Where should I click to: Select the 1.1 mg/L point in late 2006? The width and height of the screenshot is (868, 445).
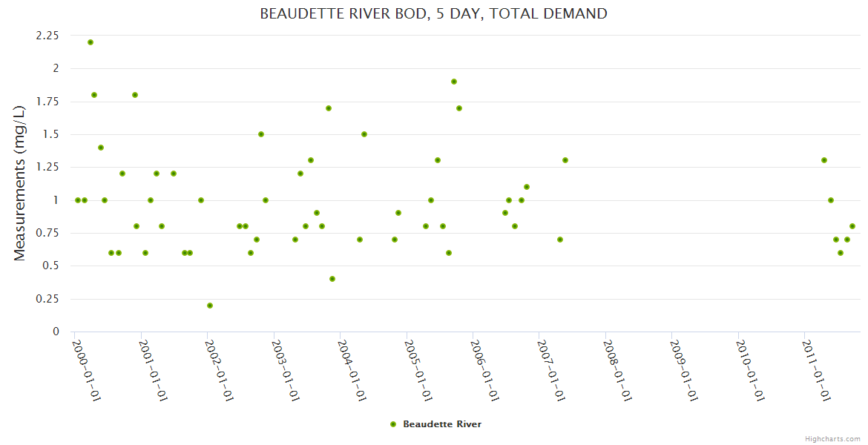click(527, 187)
